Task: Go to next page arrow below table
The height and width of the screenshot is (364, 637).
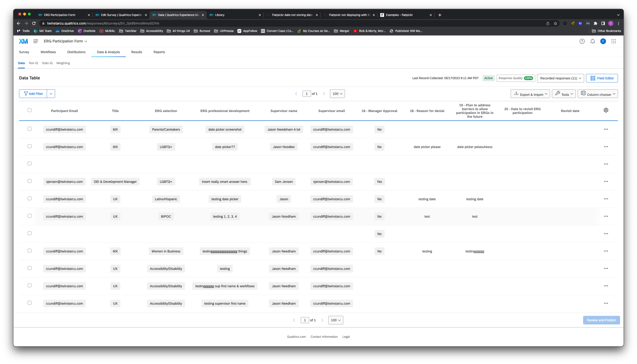Action: 322,320
